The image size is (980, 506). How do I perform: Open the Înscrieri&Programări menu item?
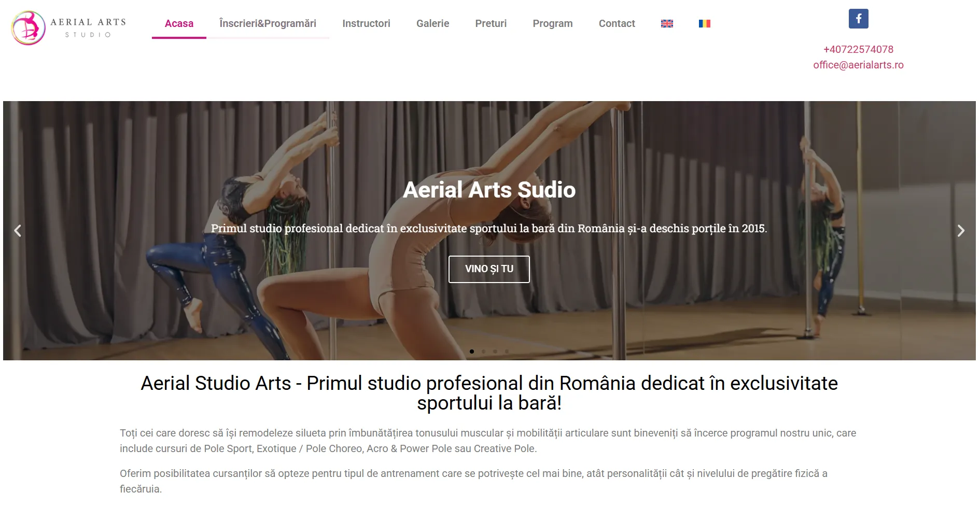click(268, 23)
